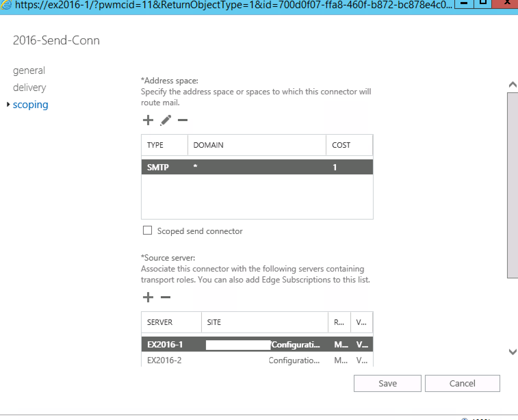This screenshot has height=420, width=518.
Task: Remove the selected address space
Action: point(183,120)
